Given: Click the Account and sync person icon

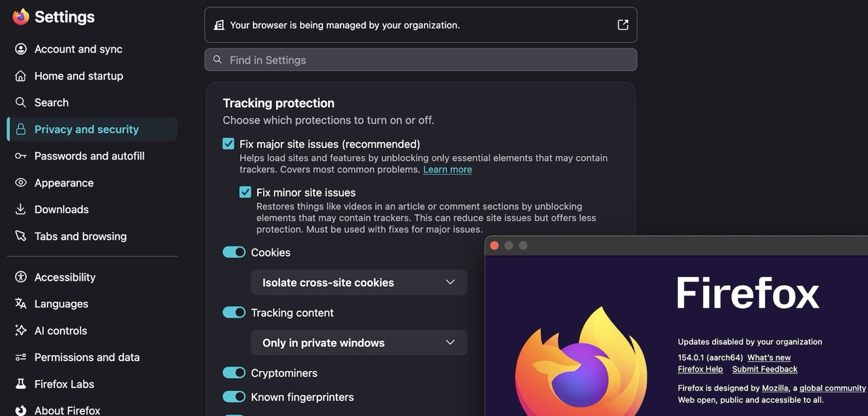Looking at the screenshot, I should 21,49.
